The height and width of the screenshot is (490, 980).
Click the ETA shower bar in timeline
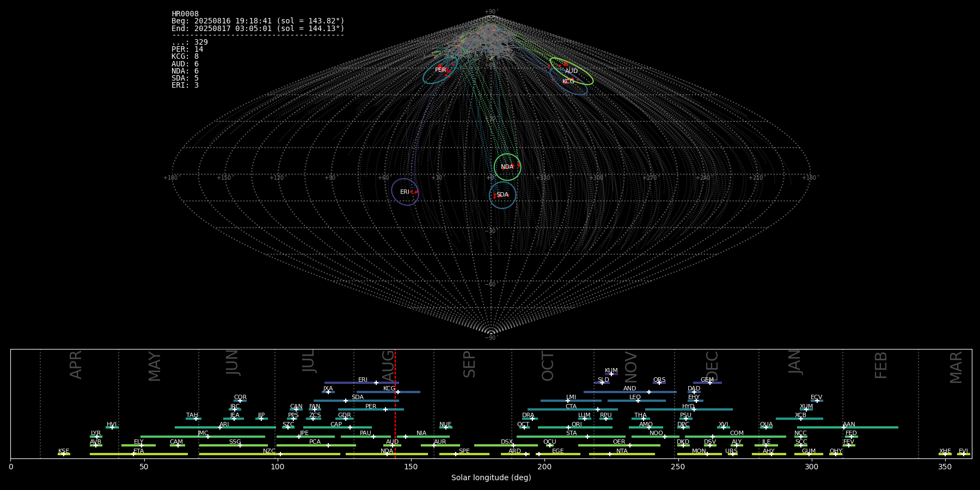coord(139,454)
